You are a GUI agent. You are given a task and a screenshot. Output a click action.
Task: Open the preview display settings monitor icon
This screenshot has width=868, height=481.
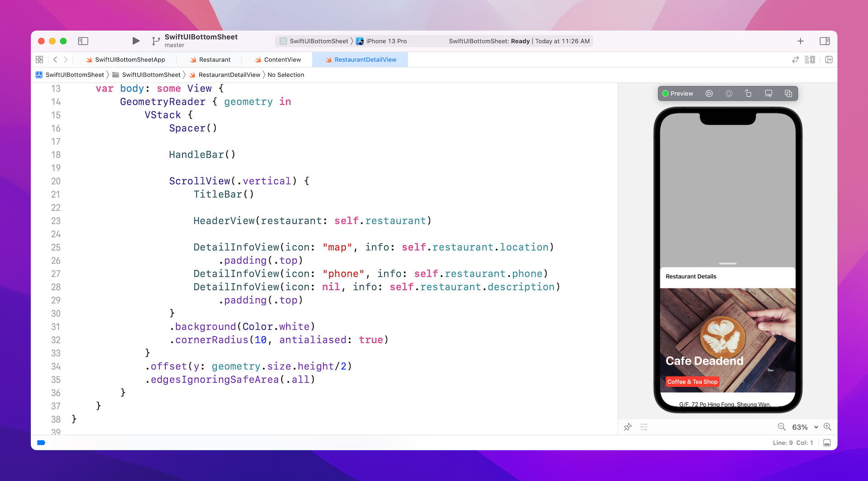pos(768,94)
